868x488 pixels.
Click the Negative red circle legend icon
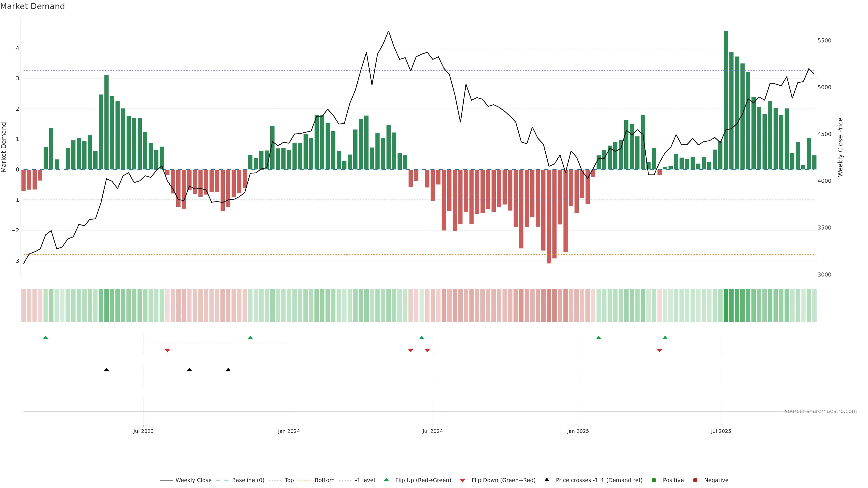pyautogui.click(x=695, y=480)
